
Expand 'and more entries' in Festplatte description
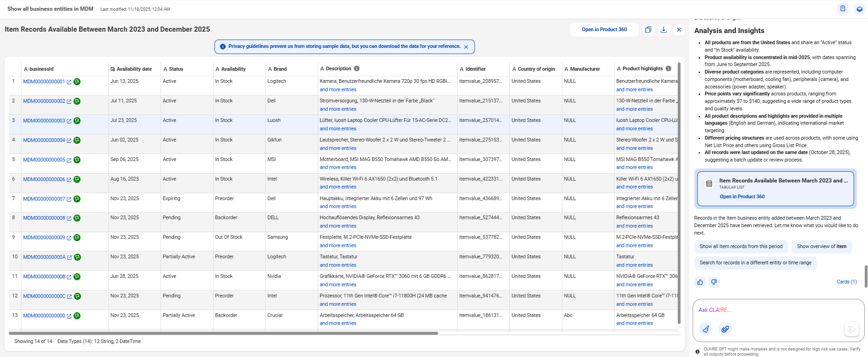click(x=338, y=246)
